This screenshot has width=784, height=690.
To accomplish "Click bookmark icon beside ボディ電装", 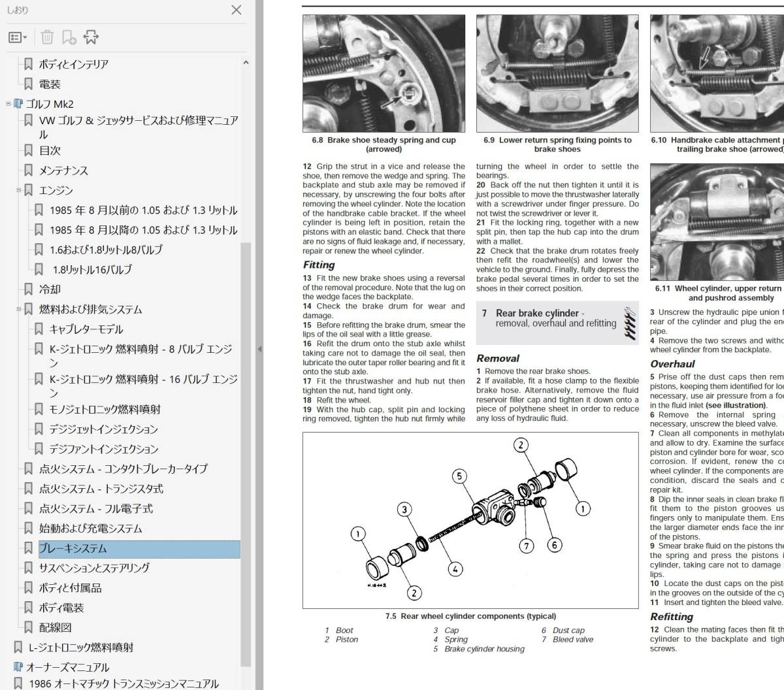I will click(x=28, y=608).
